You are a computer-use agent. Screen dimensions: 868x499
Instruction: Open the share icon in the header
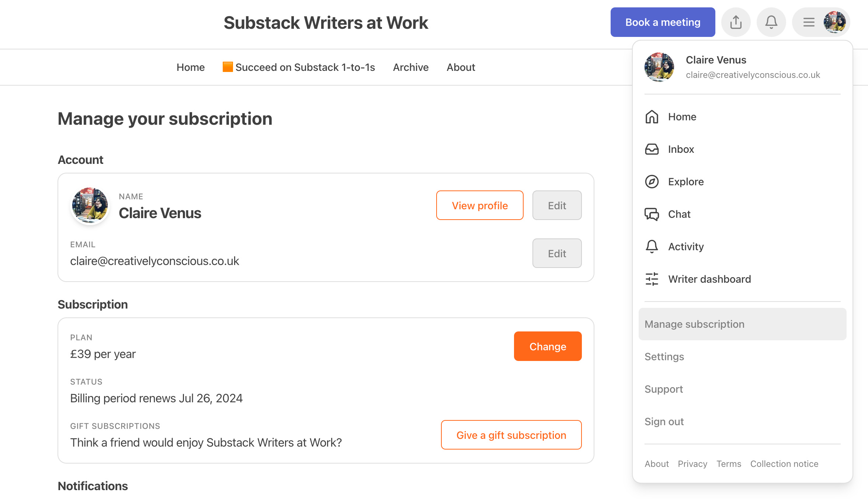pyautogui.click(x=736, y=22)
